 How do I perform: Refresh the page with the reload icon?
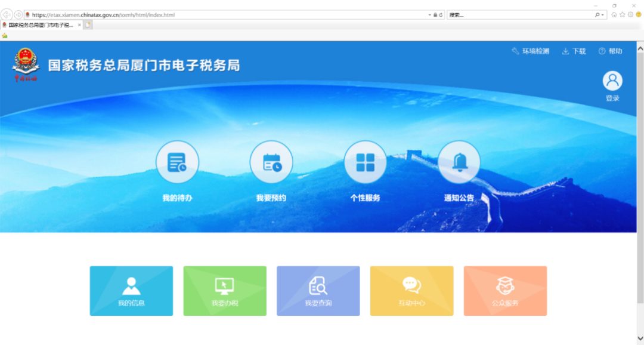click(441, 15)
